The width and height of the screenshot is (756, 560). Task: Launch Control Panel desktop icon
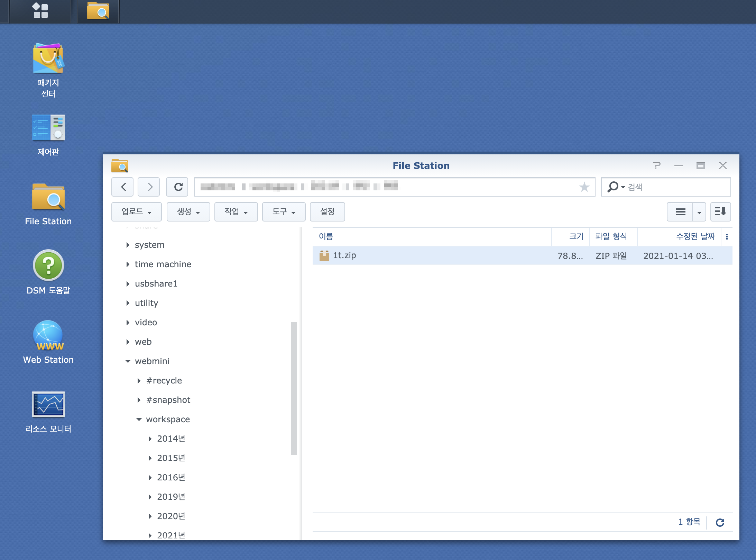pos(48,128)
